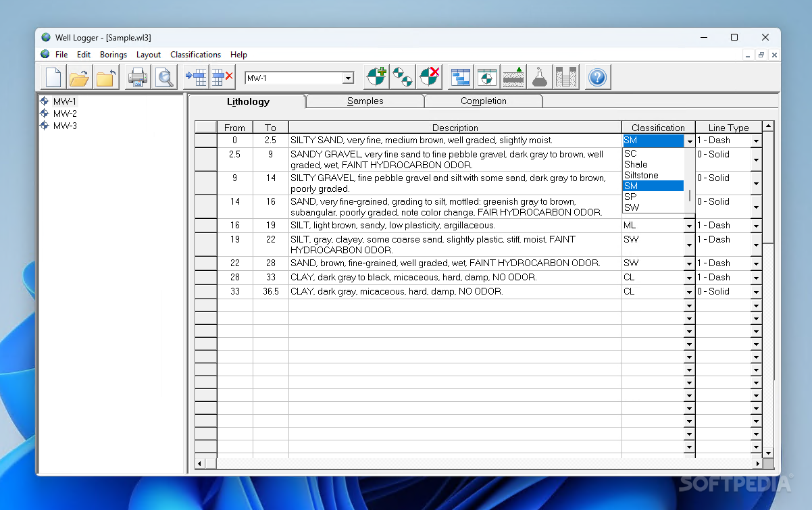Viewport: 812px width, 510px height.
Task: Click the classification list scrollbar thumb
Action: pos(689,196)
